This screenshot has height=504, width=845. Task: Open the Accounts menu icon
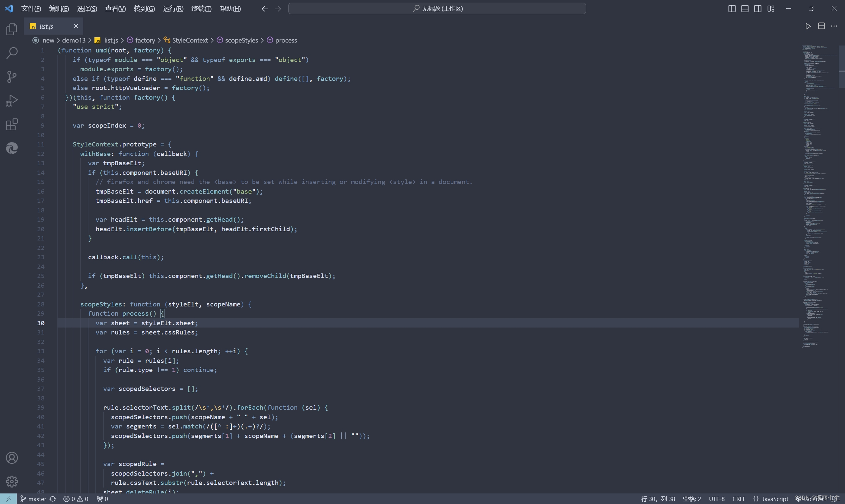tap(12, 458)
